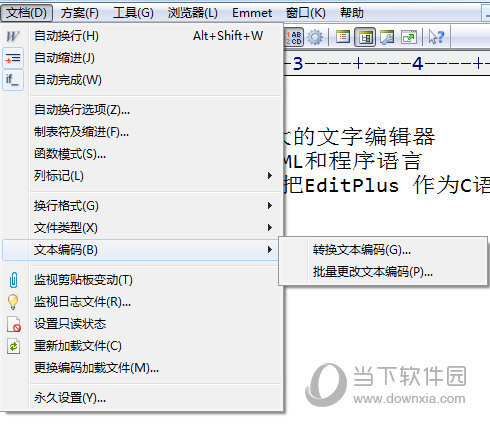Toggle the auto indent icon
Screen dimensions: 490x428
(13, 58)
